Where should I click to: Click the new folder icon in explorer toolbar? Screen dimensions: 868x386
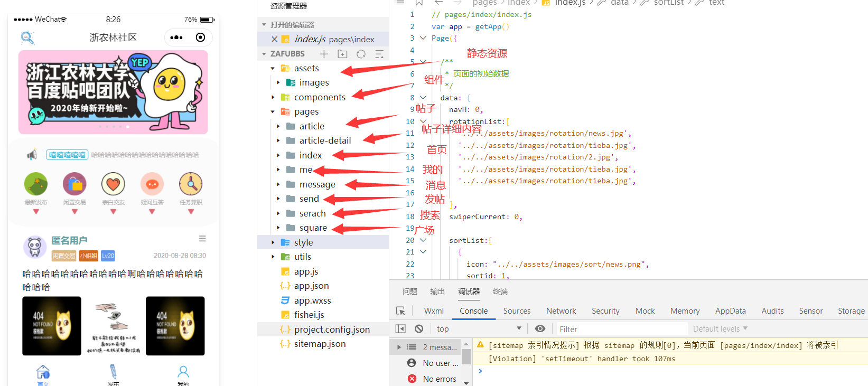[342, 54]
